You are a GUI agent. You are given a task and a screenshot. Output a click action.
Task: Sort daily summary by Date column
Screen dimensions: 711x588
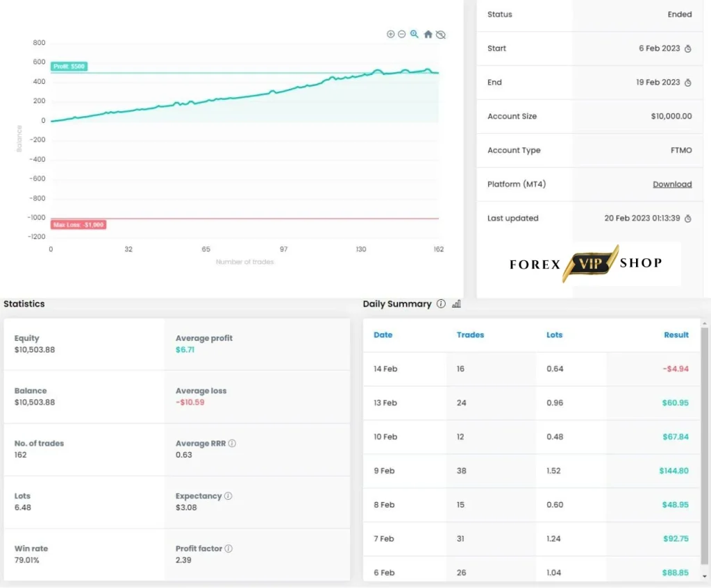pyautogui.click(x=383, y=335)
